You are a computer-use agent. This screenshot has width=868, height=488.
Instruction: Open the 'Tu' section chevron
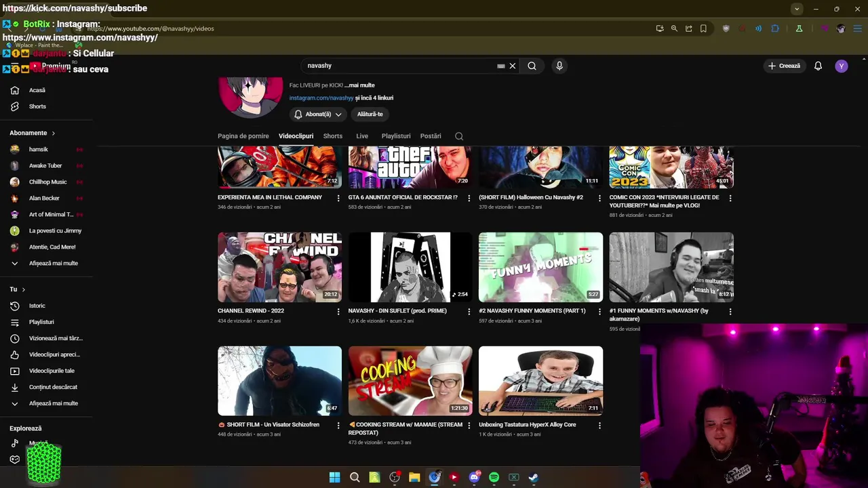click(23, 289)
